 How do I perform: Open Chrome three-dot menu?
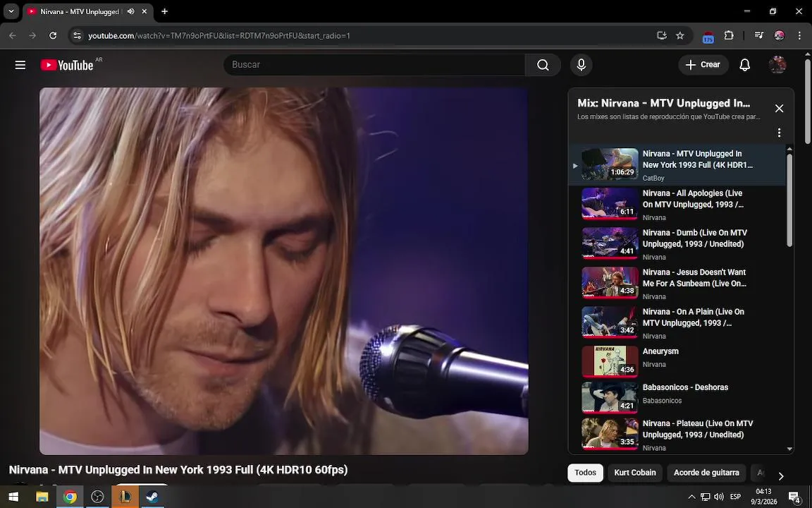click(x=799, y=35)
